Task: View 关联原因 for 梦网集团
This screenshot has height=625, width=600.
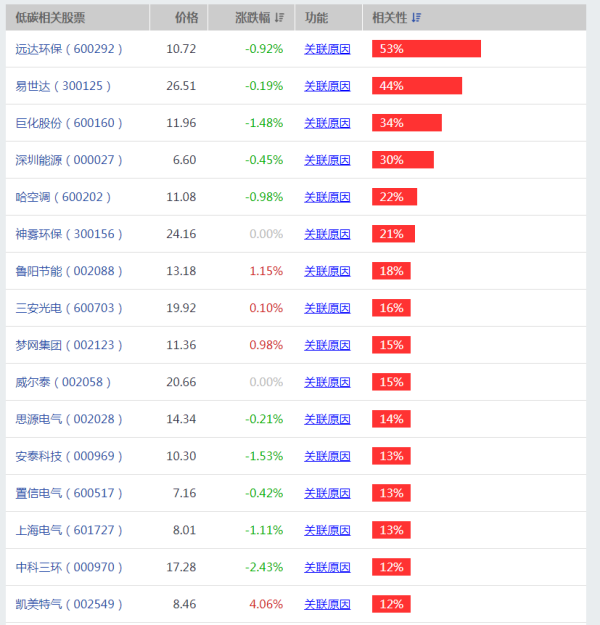Action: tap(327, 346)
